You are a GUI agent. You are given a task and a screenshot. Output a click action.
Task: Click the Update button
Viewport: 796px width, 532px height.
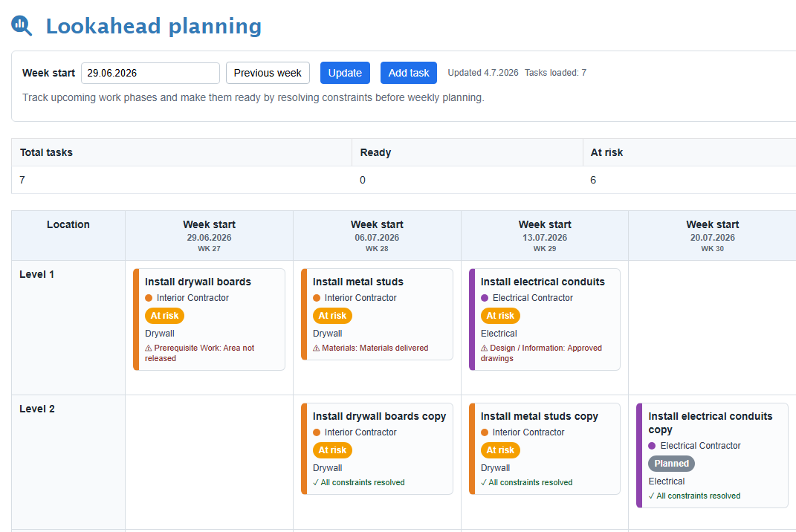(345, 73)
